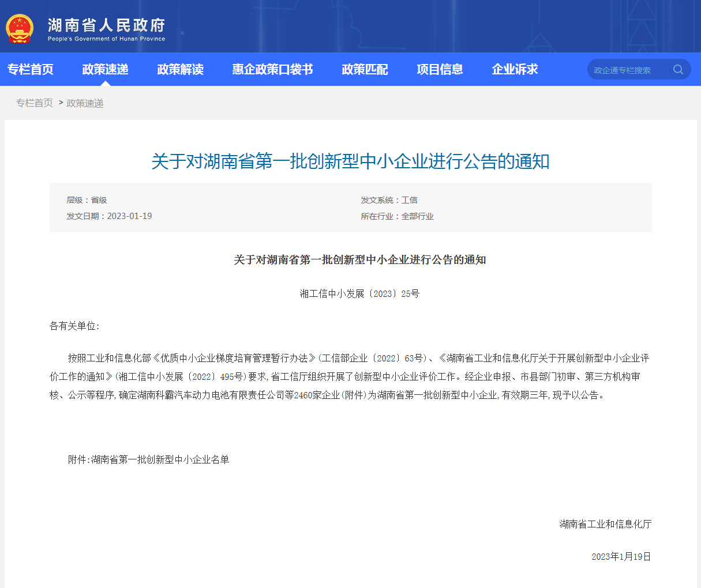701x588 pixels.
Task: Click the magnifier search icon
Action: pyautogui.click(x=678, y=70)
